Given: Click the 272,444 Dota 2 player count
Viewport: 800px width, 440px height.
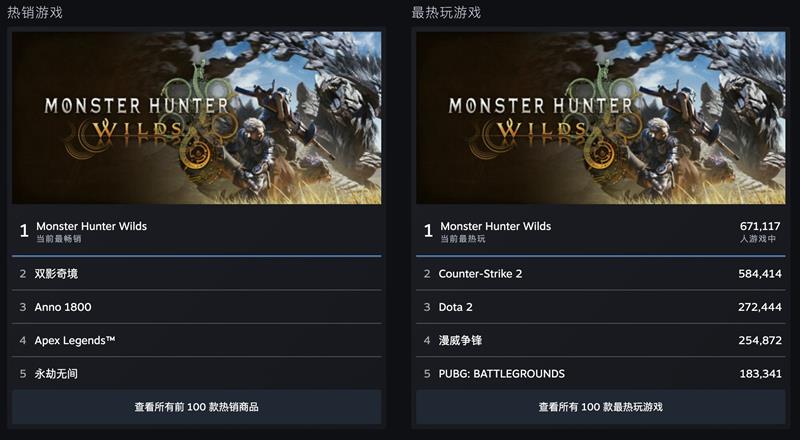Looking at the screenshot, I should (x=760, y=307).
